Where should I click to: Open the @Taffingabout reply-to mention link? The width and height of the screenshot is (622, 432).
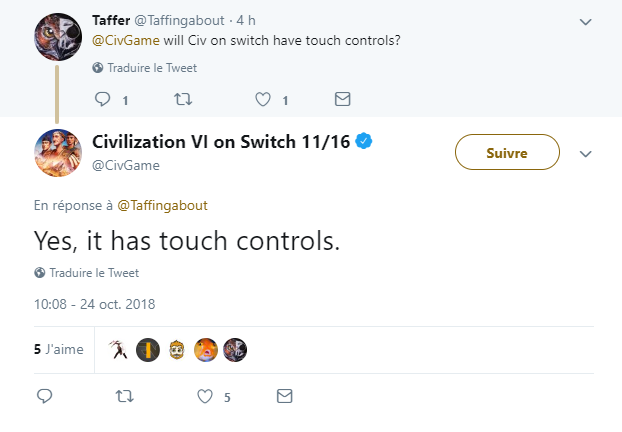(163, 206)
